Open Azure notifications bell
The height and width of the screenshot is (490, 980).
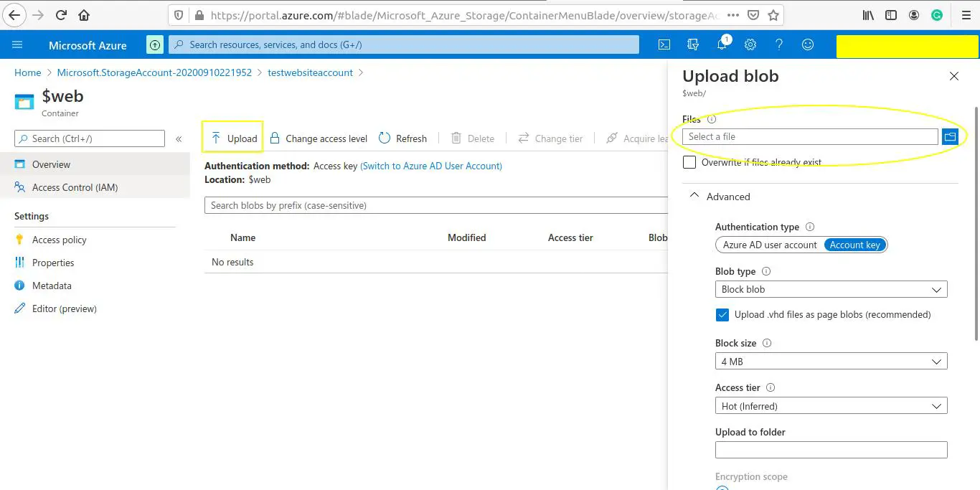point(722,44)
